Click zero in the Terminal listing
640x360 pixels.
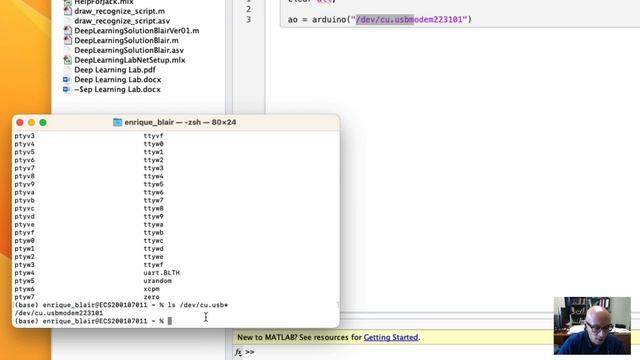point(151,297)
